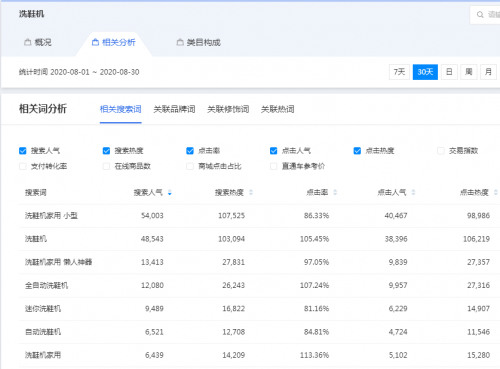Select the 30天 time range button
This screenshot has height=369, width=500.
pos(425,72)
